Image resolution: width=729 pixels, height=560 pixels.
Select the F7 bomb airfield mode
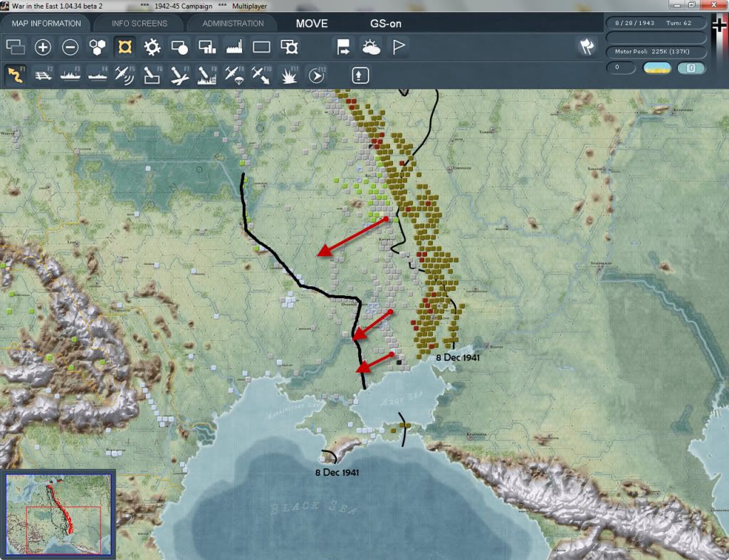pos(179,75)
